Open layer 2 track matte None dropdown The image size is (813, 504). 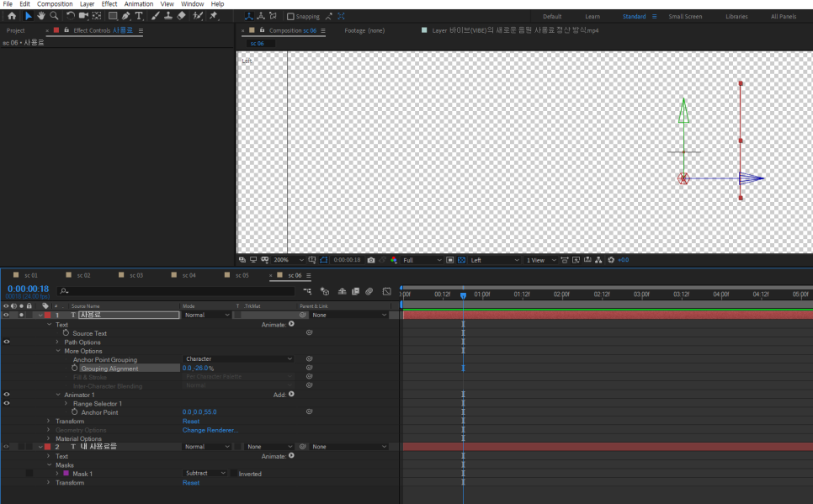tap(269, 447)
